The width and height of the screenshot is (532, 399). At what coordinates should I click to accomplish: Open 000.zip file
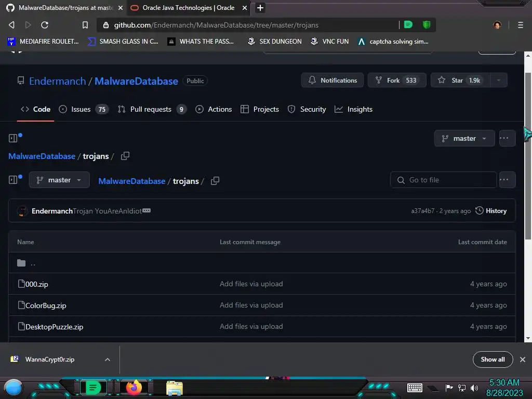[37, 284]
